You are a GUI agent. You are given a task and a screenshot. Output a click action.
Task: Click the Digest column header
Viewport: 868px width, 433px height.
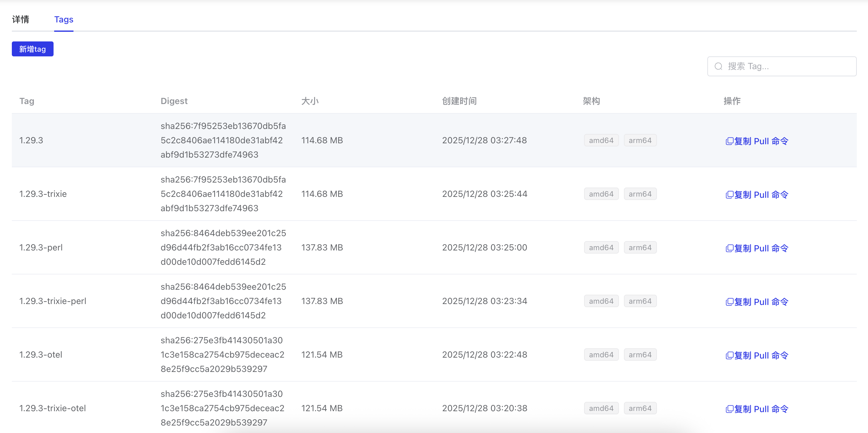pos(174,101)
